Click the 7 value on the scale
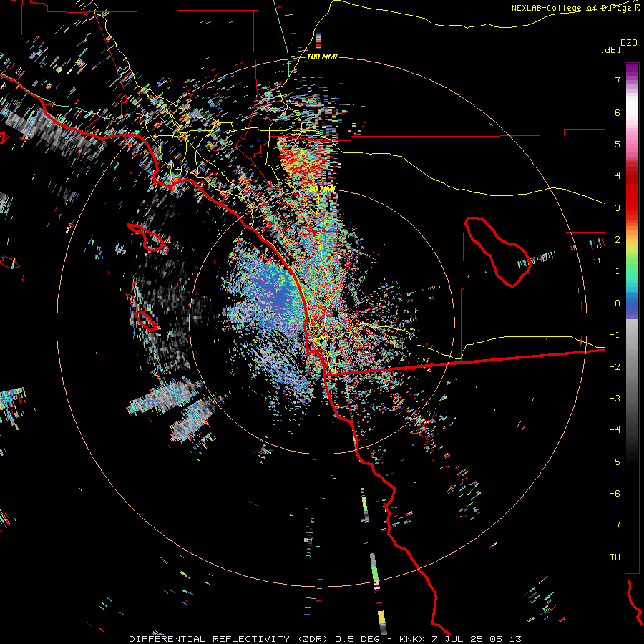 click(618, 80)
